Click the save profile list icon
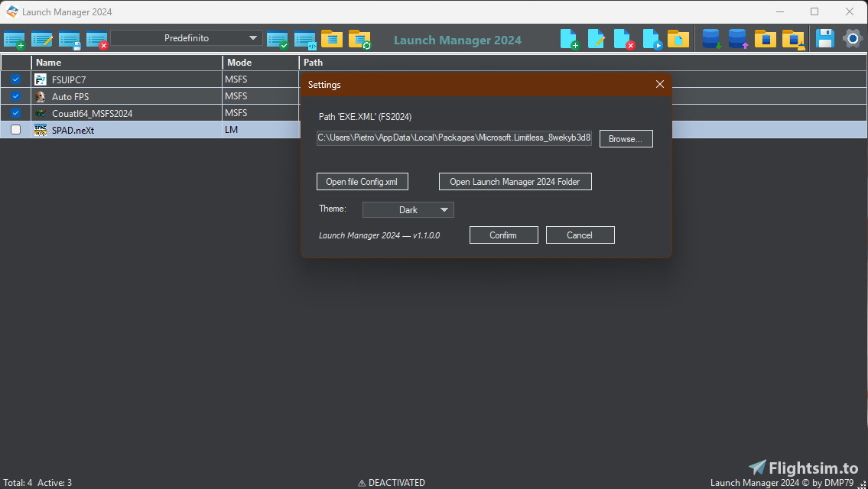Screen dimensions: 868x489 [70, 40]
